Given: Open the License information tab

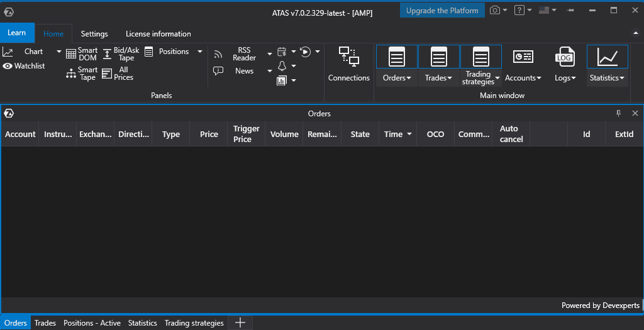Looking at the screenshot, I should tap(158, 34).
